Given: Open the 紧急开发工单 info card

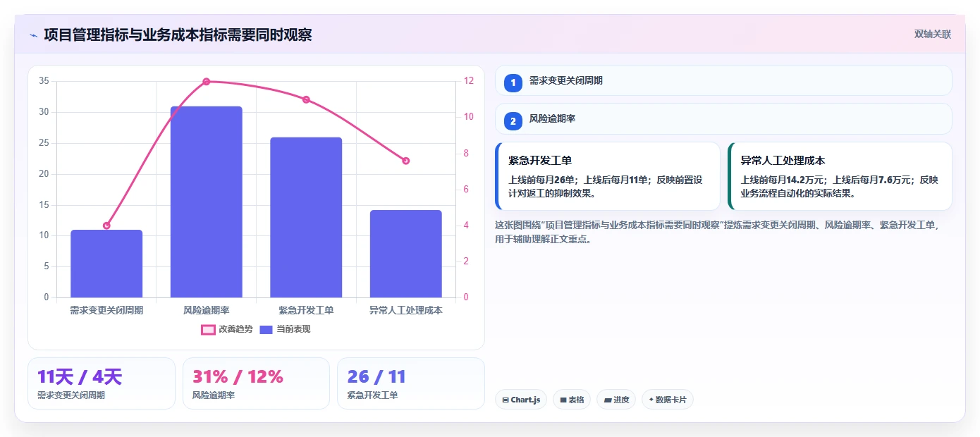Looking at the screenshot, I should coord(608,176).
